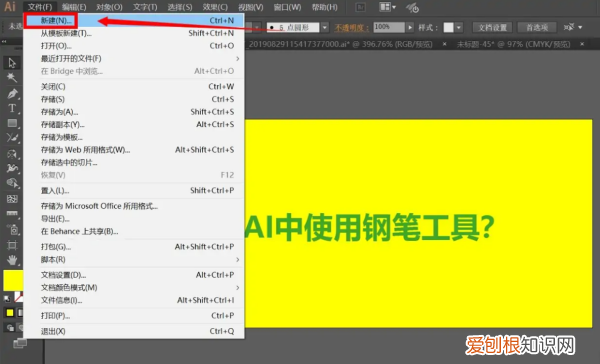Click the 5点圆形 brush field
Image resolution: width=600 pixels, height=364 pixels.
[x=293, y=28]
